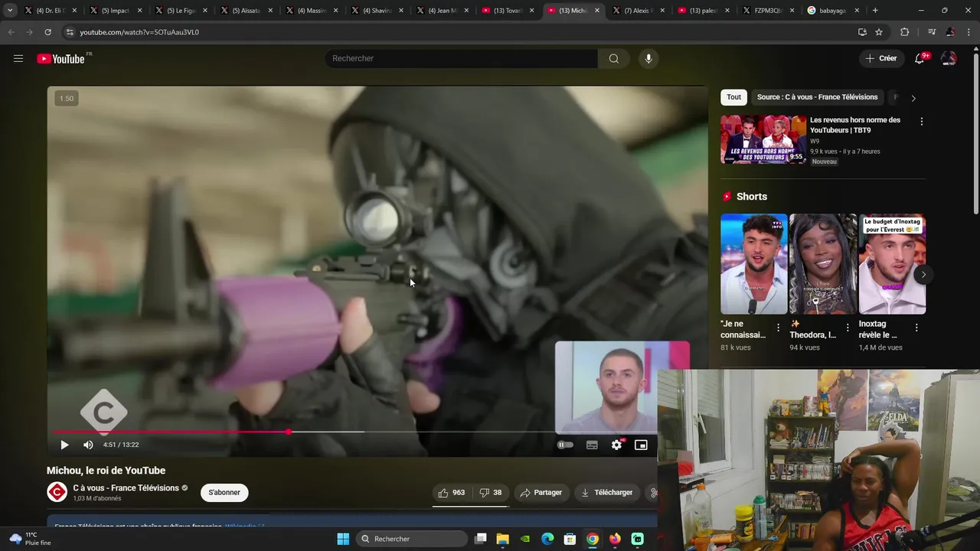Screen dimensions: 980x551
Task: Show next Shorts with the carousel arrow
Action: 923,275
